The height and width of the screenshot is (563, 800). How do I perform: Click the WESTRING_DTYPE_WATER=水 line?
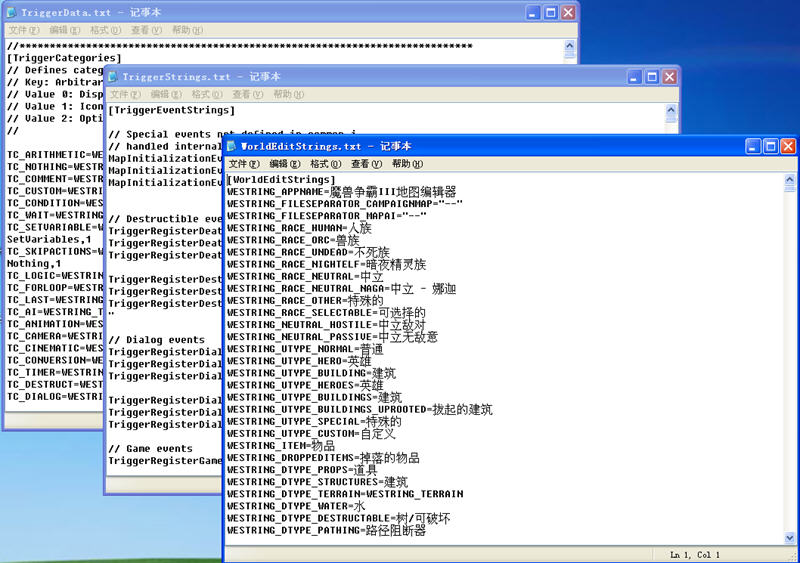tap(296, 506)
